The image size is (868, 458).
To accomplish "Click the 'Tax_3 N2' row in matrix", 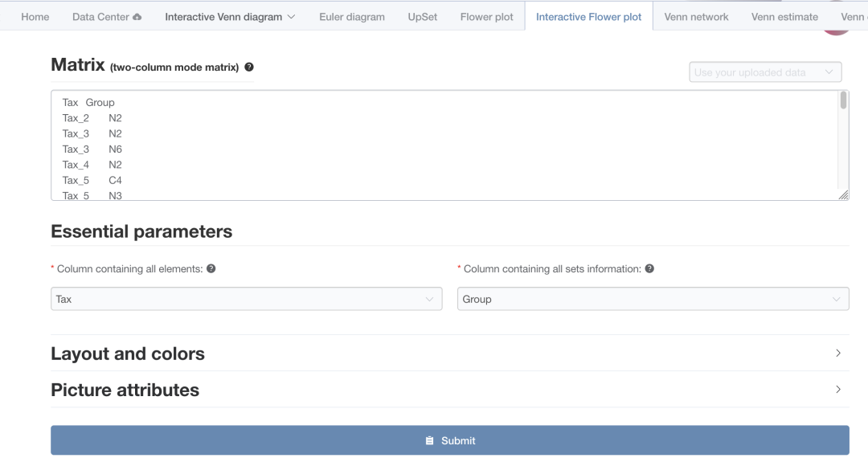I will pos(92,133).
